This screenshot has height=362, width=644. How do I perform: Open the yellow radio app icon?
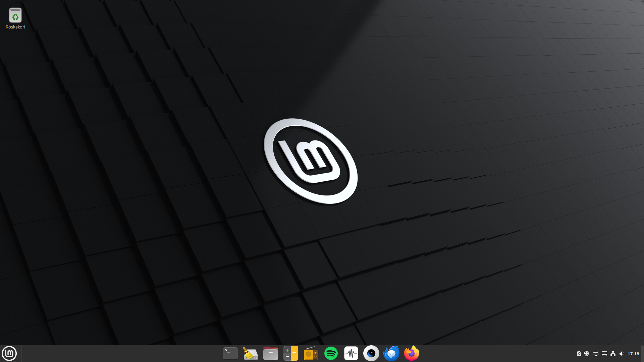(311, 353)
